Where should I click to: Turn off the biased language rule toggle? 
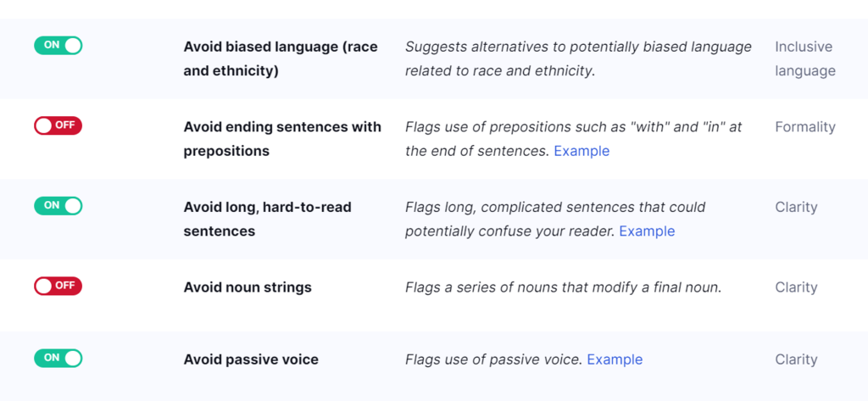tap(58, 45)
